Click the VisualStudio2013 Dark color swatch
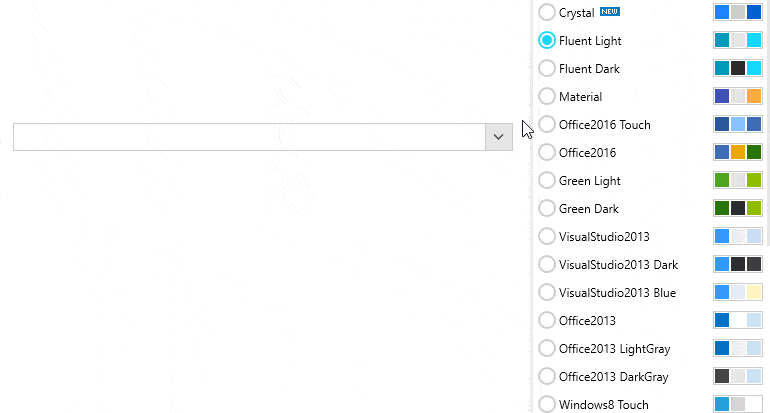This screenshot has width=770, height=413. (738, 264)
